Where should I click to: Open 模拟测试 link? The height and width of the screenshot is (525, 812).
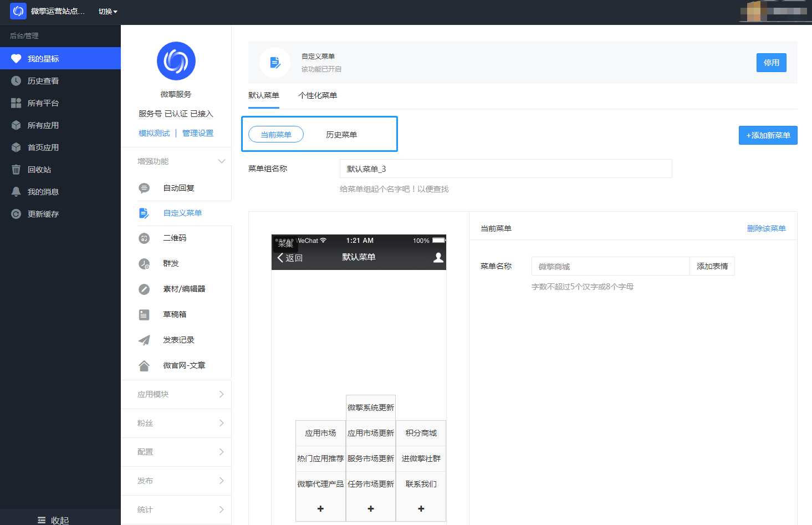(154, 133)
